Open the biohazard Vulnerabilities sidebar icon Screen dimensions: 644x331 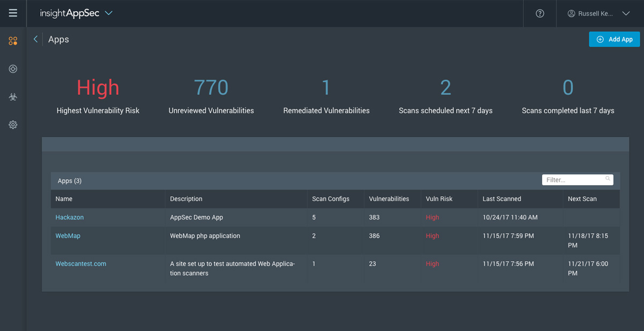(x=13, y=97)
